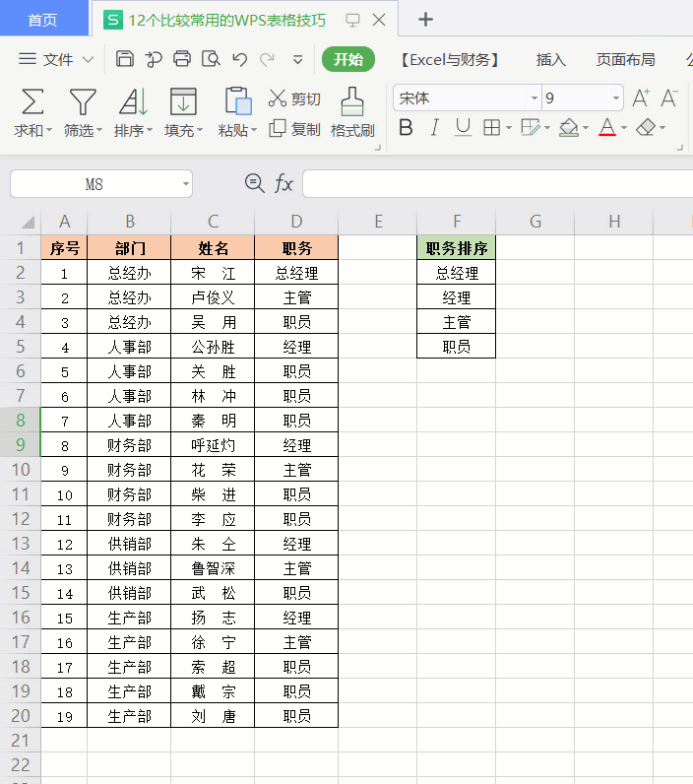Switch to the 插入 ribbon tab
Screen dimensions: 693x784
coord(550,59)
